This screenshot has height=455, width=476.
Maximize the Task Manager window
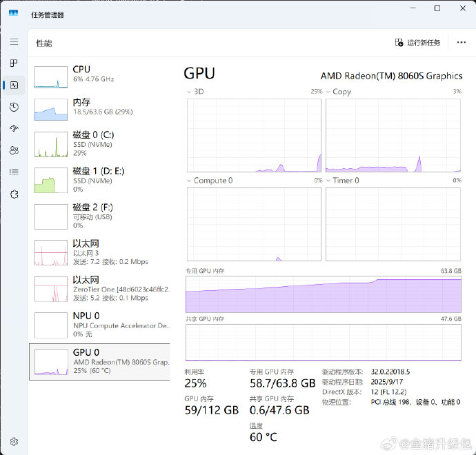437,8
